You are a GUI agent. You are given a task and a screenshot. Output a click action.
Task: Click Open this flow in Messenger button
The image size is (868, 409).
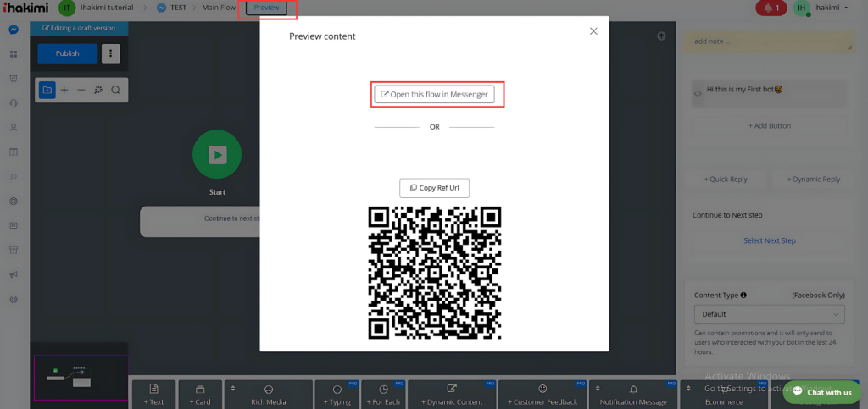(434, 94)
